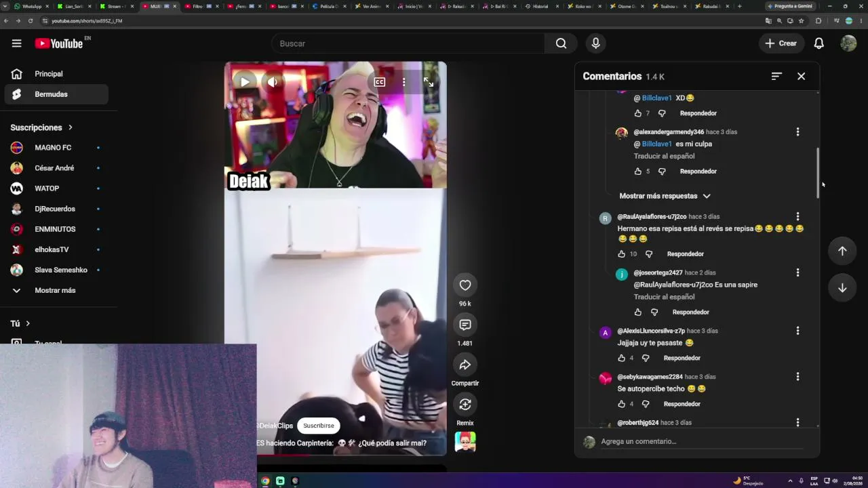Screen dimensions: 868x488
Task: Click the Pregunta a Gemini button
Action: (x=790, y=6)
